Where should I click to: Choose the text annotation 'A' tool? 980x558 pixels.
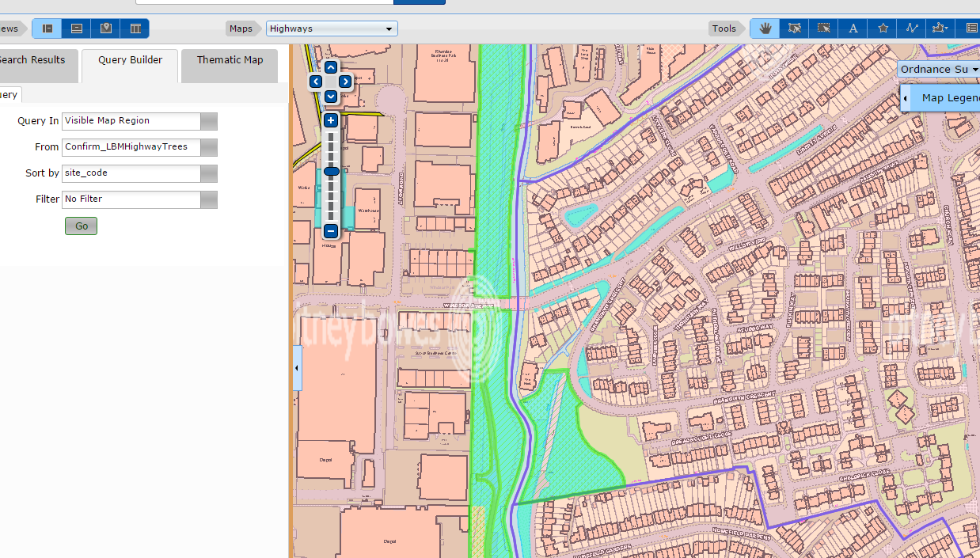[853, 28]
